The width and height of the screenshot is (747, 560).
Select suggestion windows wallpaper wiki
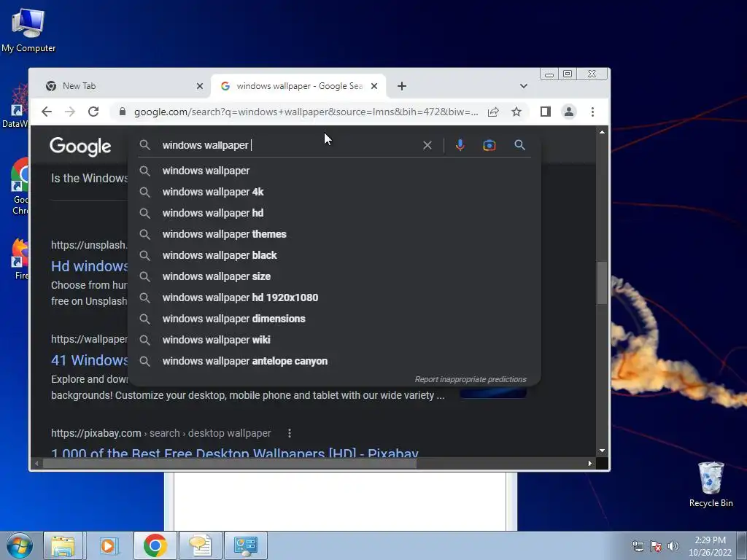coord(334,340)
